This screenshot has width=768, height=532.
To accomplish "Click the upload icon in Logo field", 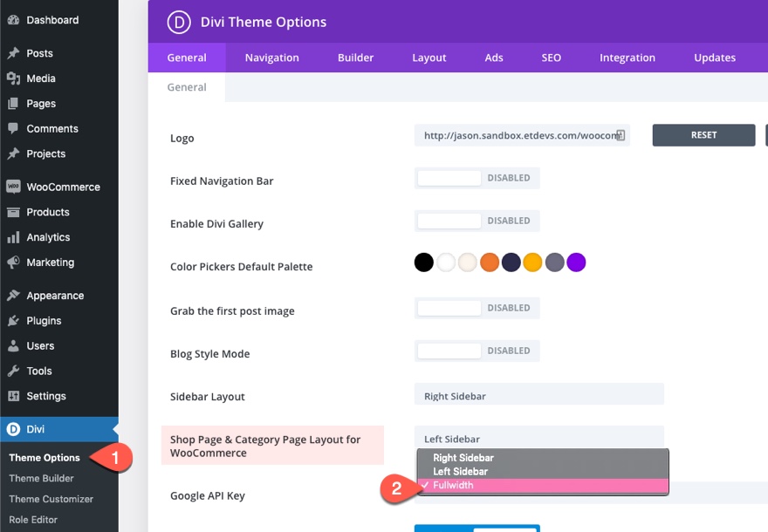I will 621,135.
